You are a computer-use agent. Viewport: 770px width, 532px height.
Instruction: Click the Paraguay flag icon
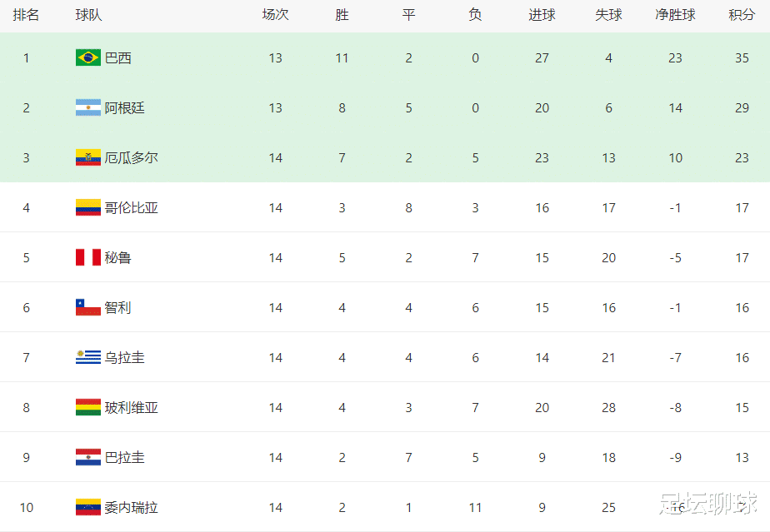coord(88,457)
